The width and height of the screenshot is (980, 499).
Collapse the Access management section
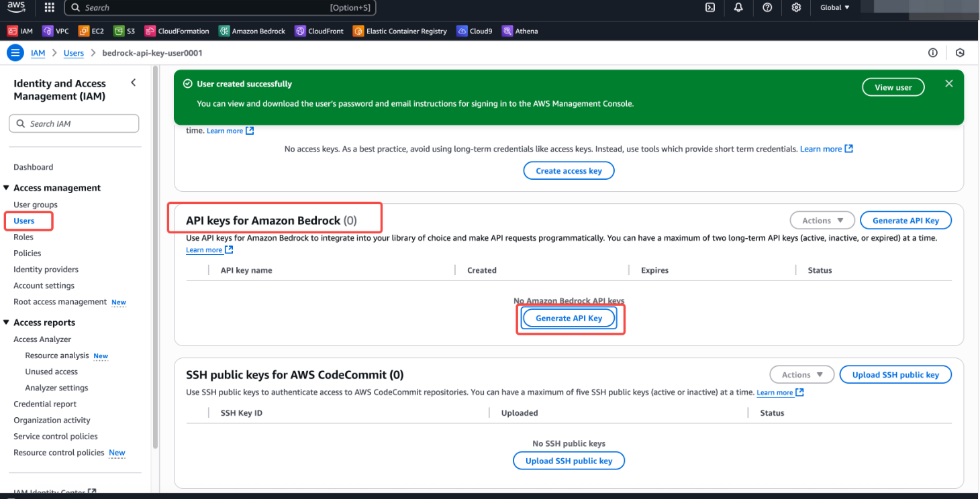(7, 188)
